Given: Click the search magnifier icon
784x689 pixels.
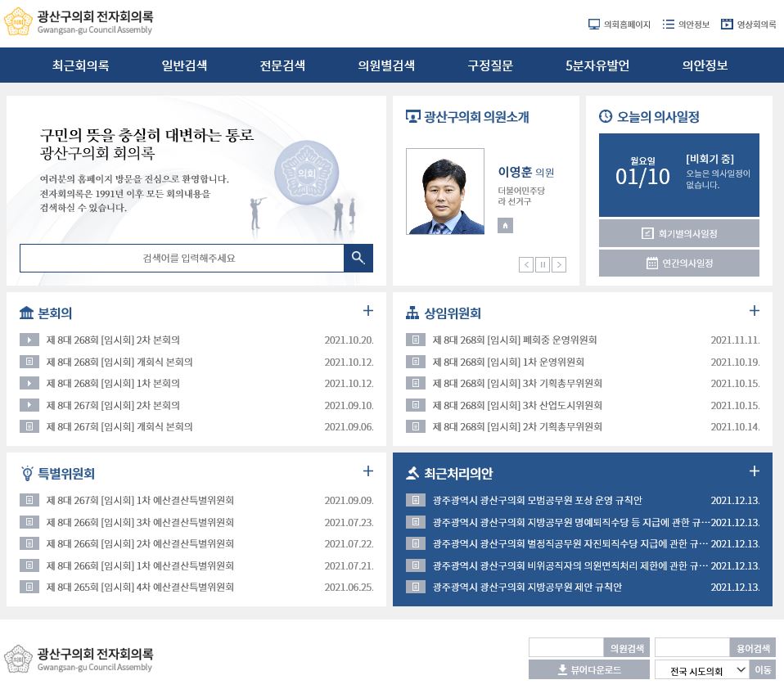Looking at the screenshot, I should click(358, 258).
